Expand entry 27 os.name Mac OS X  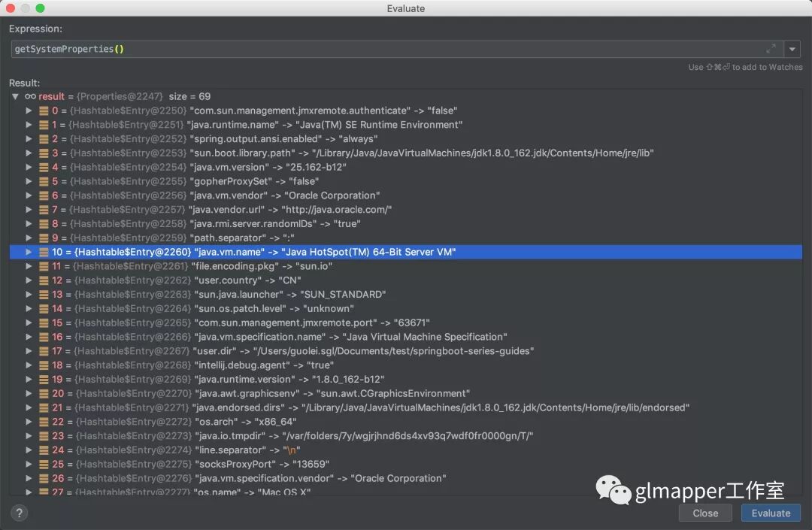click(29, 492)
